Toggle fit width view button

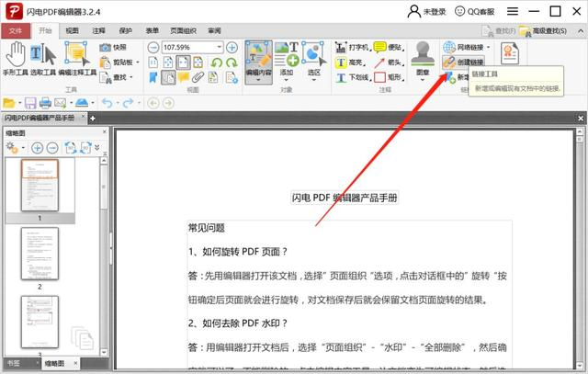(x=183, y=62)
